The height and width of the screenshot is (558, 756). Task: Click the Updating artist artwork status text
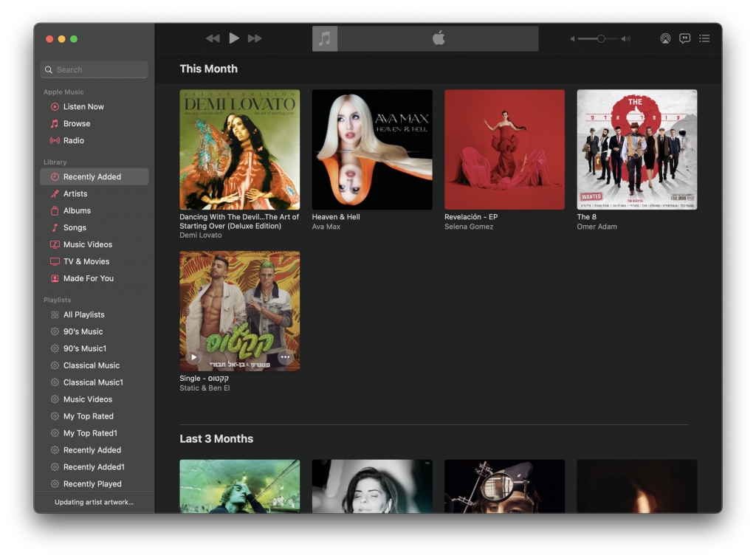pos(94,502)
